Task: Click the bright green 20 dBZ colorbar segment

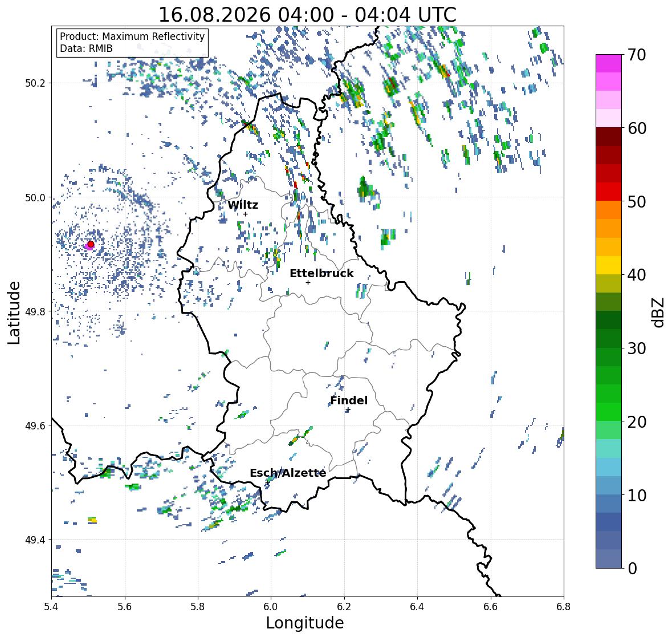Action: (x=609, y=412)
